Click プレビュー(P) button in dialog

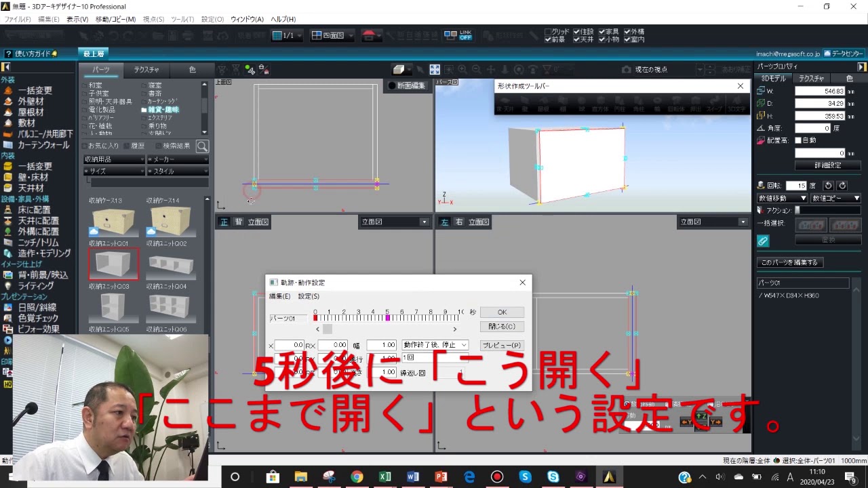[x=502, y=345]
